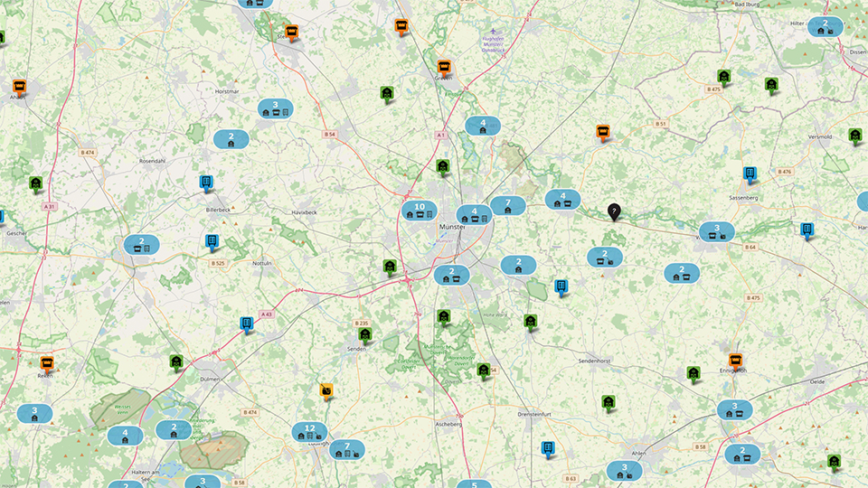Expand the 3-item cluster south of Reken
This screenshot has width=868, height=488.
pos(34,414)
